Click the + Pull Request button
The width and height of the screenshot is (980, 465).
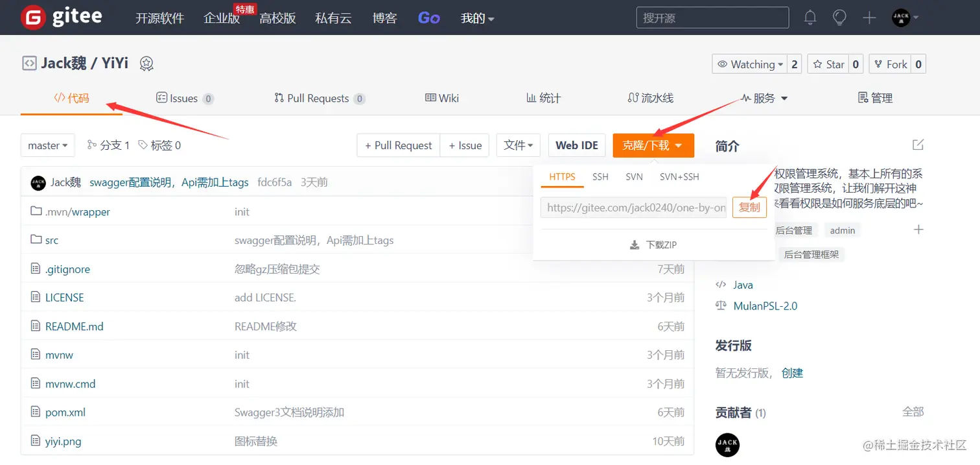pos(399,145)
